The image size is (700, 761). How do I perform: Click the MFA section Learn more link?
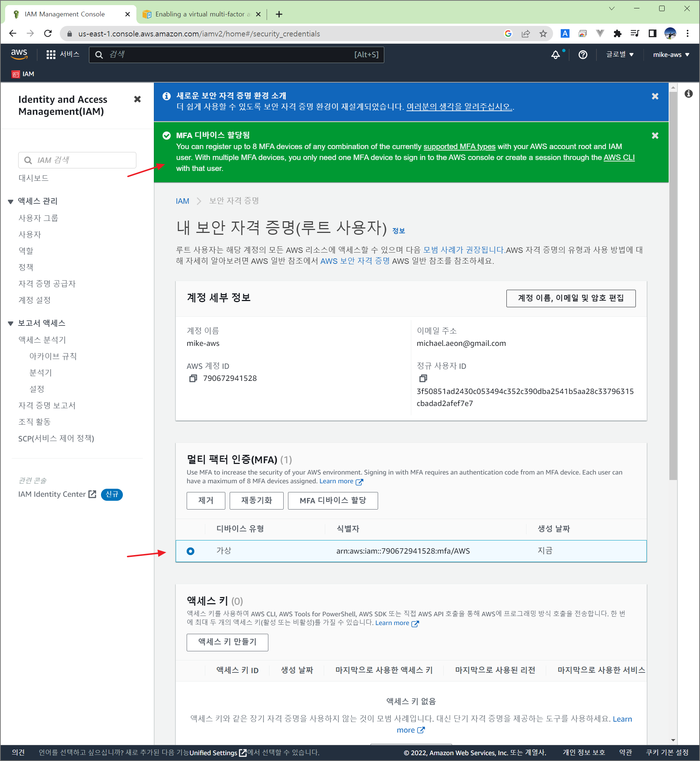click(x=341, y=481)
